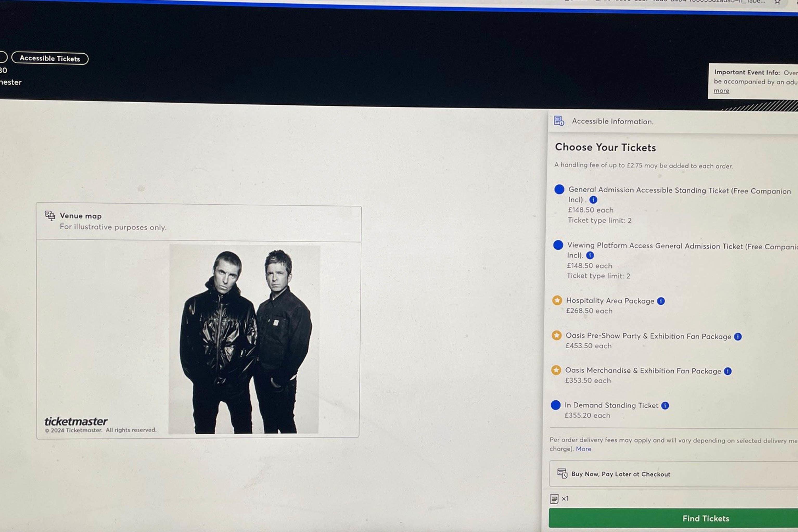Click the Accessible Tickets icon button
798x532 pixels.
click(x=49, y=58)
